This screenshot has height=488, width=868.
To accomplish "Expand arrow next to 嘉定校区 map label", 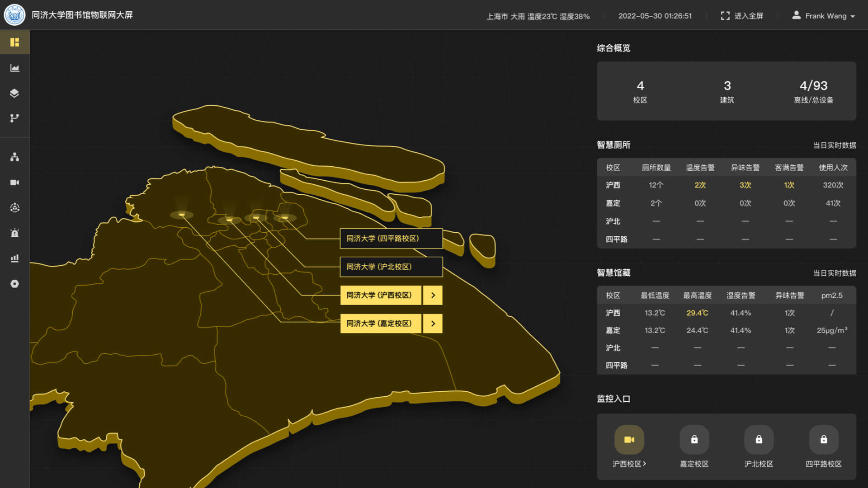I will (433, 324).
